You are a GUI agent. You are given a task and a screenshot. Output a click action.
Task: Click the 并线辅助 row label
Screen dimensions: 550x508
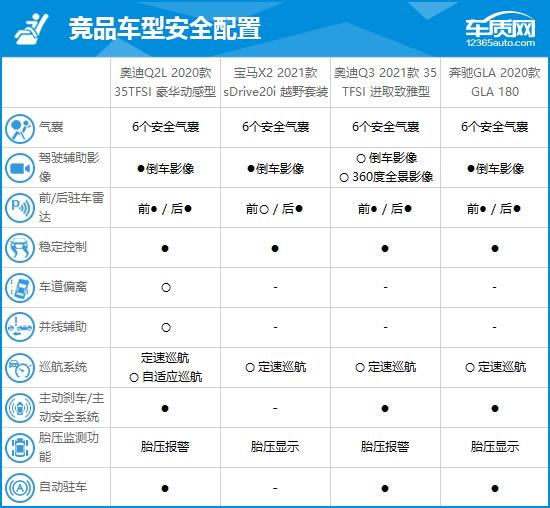pos(63,327)
